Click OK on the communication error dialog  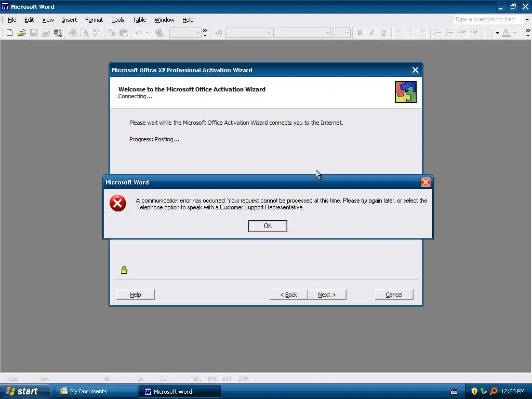[268, 226]
